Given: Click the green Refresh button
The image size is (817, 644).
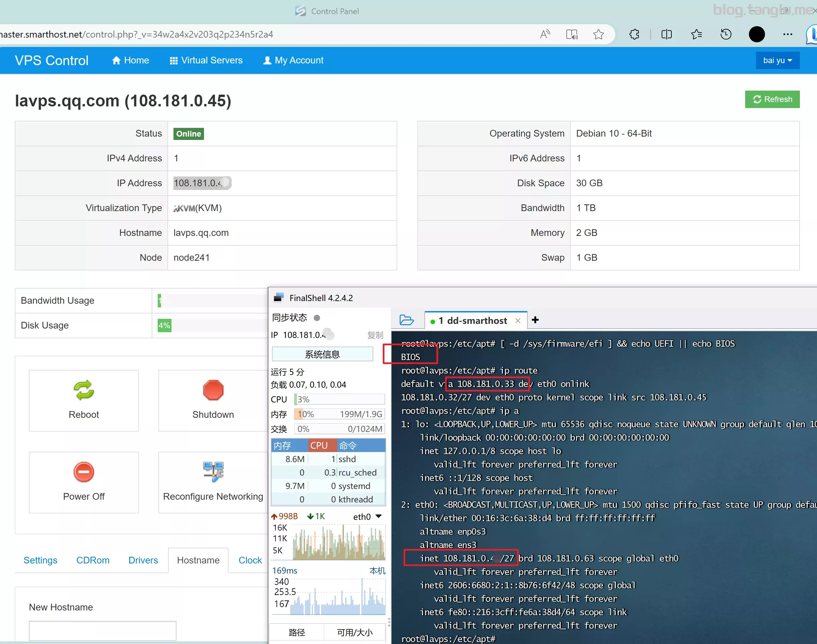Looking at the screenshot, I should pyautogui.click(x=772, y=99).
